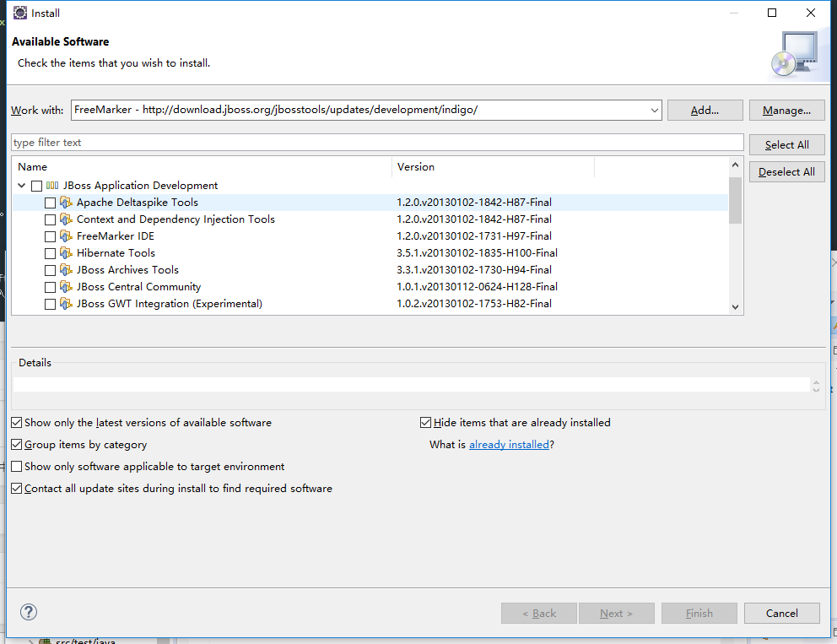Disable Group items by category

pyautogui.click(x=17, y=444)
